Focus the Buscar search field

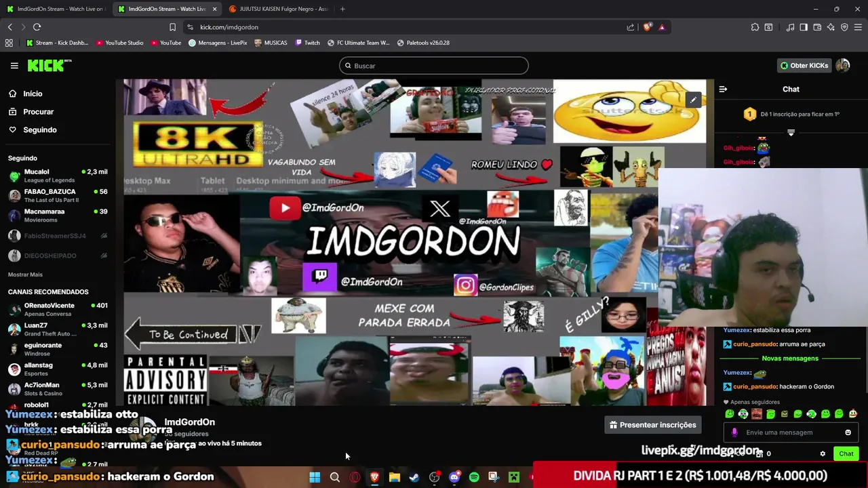(434, 66)
